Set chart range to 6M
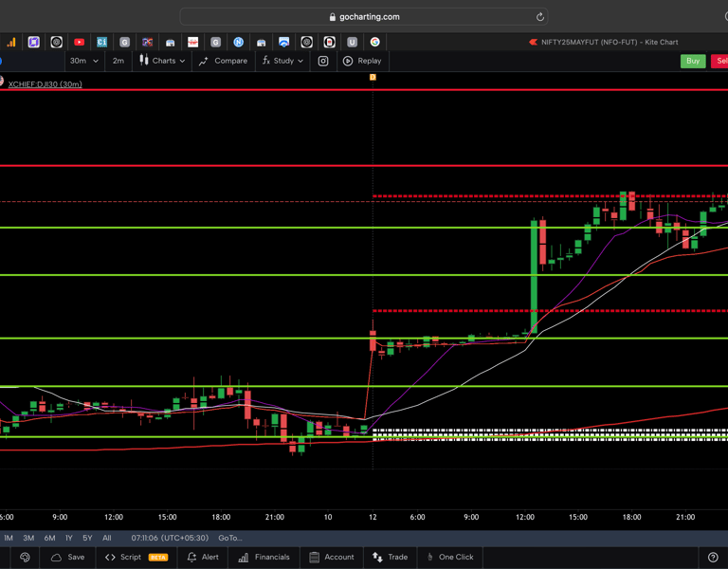Screen dimensions: 728x569 [x=49, y=538]
